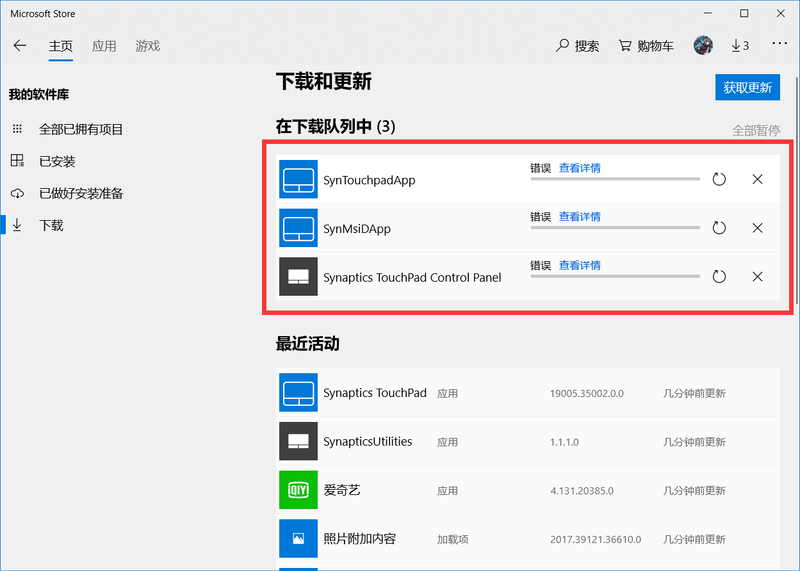Click version 4.131.20385.0

point(582,491)
